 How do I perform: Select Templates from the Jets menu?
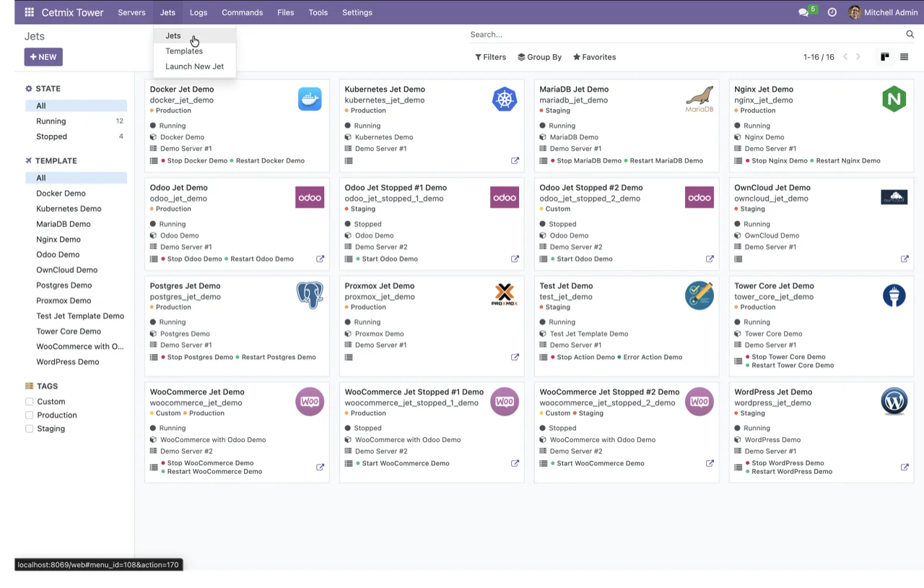[x=184, y=51]
